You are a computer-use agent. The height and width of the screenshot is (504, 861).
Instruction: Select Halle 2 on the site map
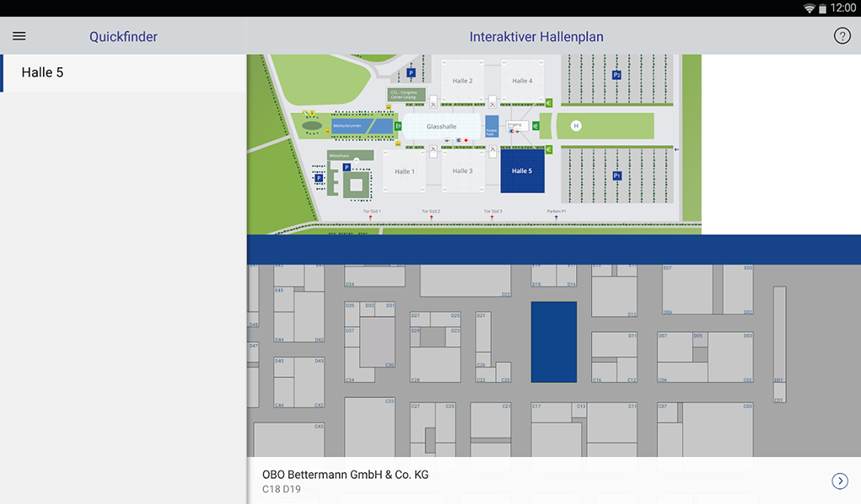click(x=462, y=81)
